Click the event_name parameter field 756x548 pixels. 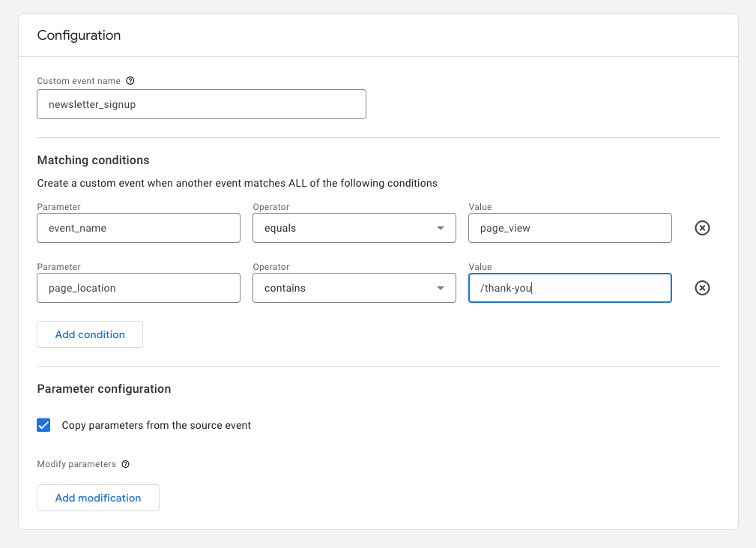click(139, 228)
